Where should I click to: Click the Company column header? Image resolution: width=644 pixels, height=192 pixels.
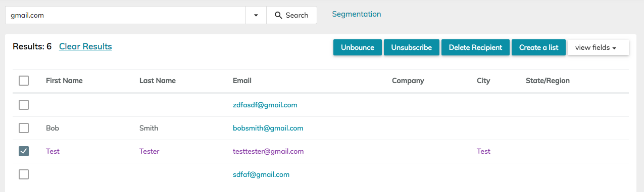(408, 81)
